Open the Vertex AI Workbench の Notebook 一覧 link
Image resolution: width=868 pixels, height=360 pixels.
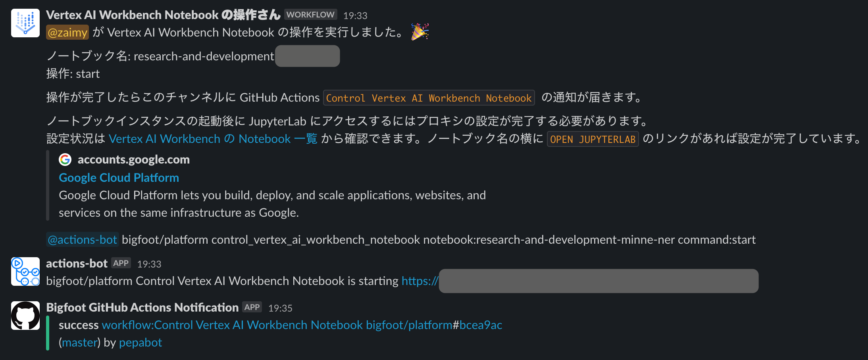(x=212, y=139)
